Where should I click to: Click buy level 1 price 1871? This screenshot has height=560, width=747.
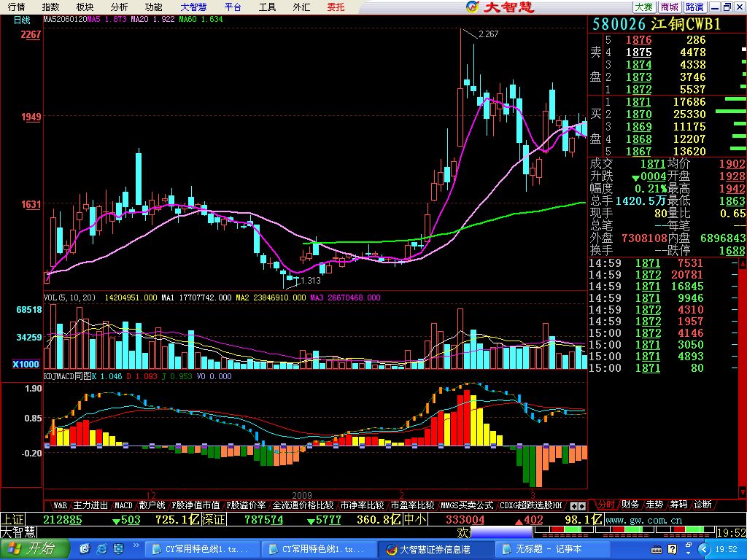pos(638,102)
